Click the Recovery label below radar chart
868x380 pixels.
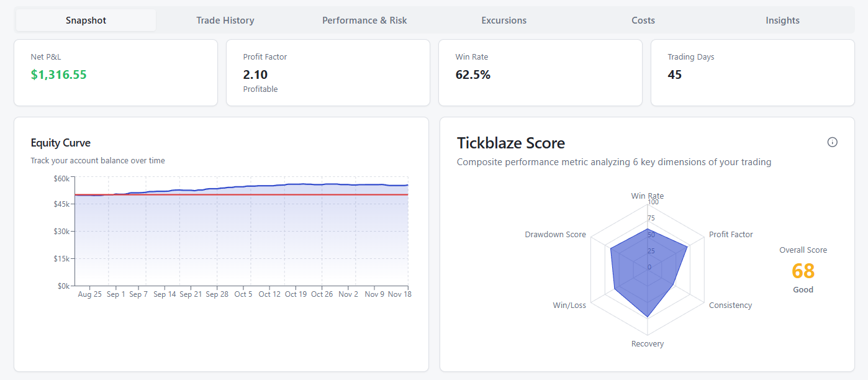click(x=648, y=344)
